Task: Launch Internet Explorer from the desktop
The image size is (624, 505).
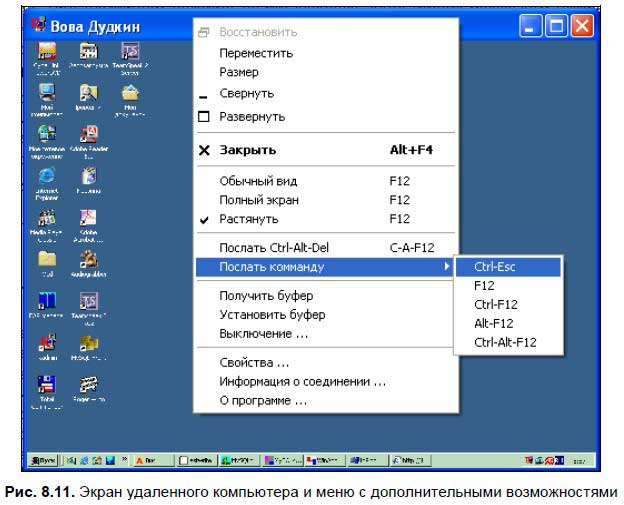Action: (x=47, y=178)
